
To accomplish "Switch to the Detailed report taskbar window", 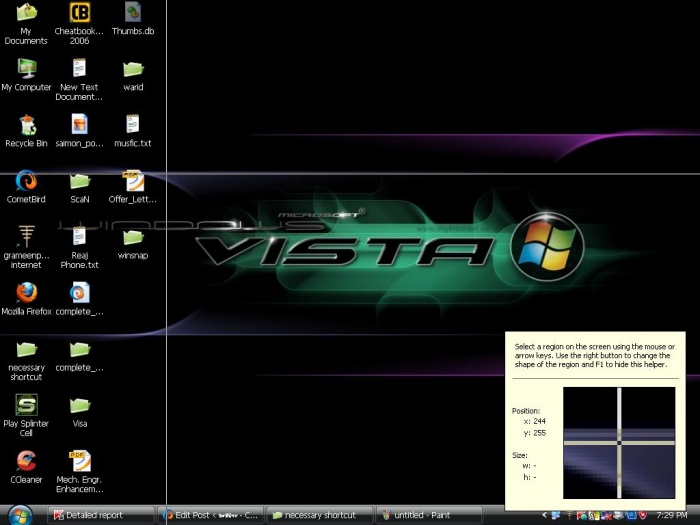I will coord(102,515).
